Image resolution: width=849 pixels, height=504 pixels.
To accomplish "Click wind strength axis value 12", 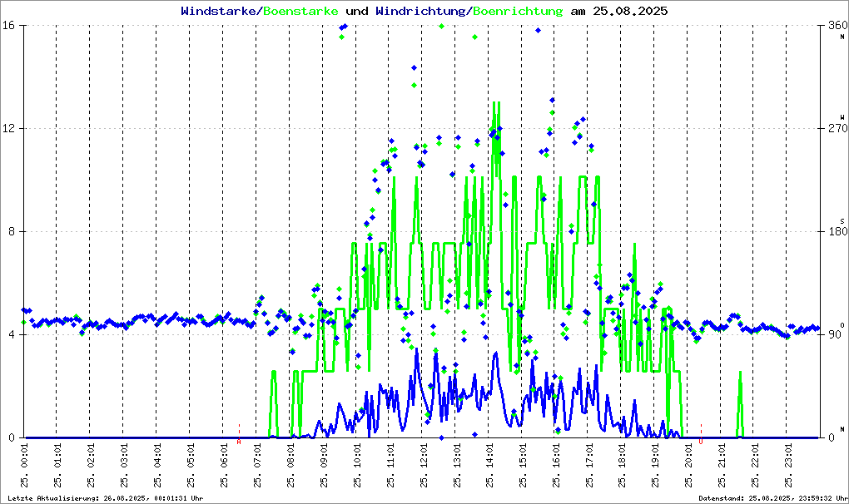I will [x=7, y=128].
